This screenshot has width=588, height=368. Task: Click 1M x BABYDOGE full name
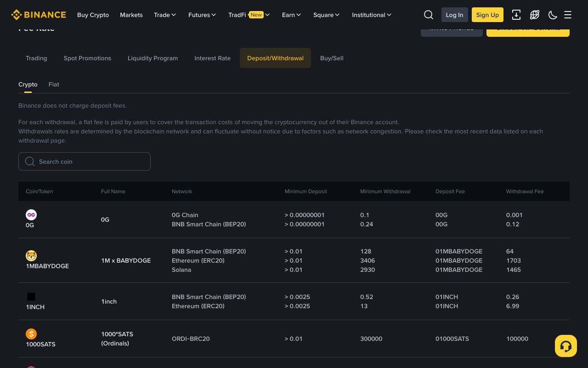pyautogui.click(x=126, y=260)
